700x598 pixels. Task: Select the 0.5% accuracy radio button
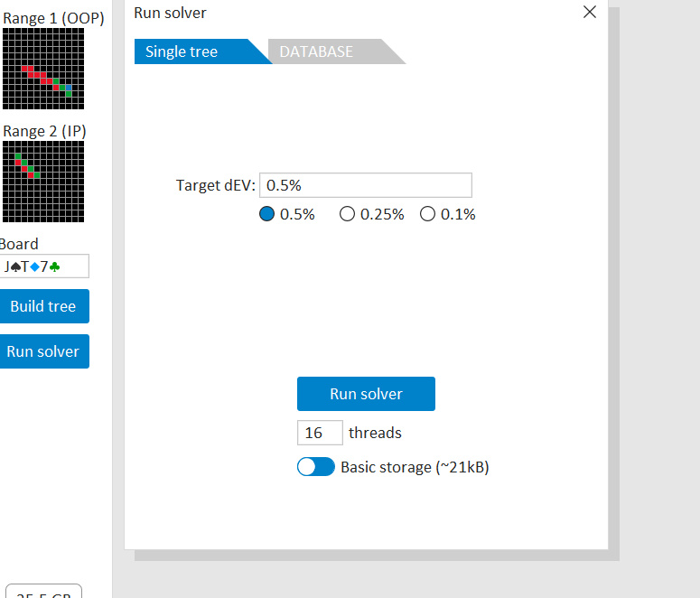tap(267, 214)
